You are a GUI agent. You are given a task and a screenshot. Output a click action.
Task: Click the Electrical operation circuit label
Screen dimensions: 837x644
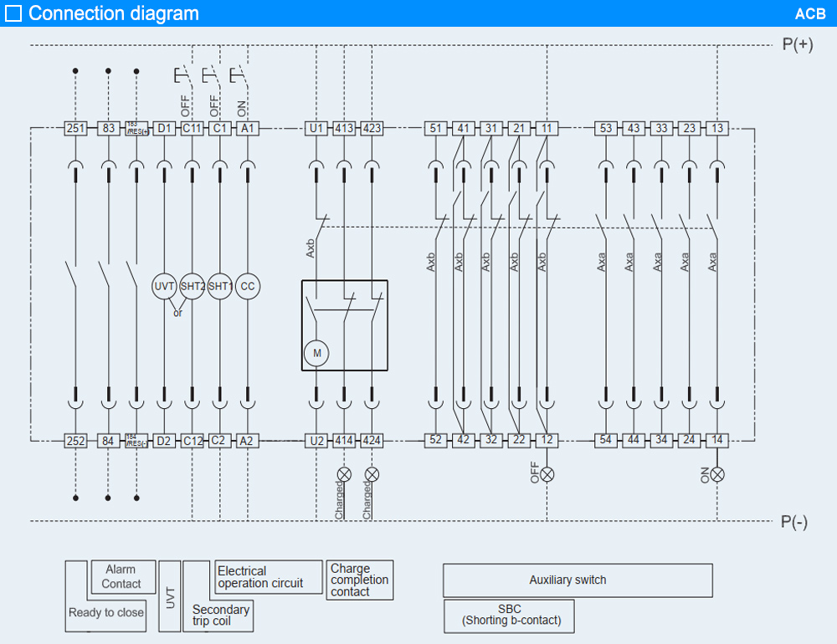[268, 577]
